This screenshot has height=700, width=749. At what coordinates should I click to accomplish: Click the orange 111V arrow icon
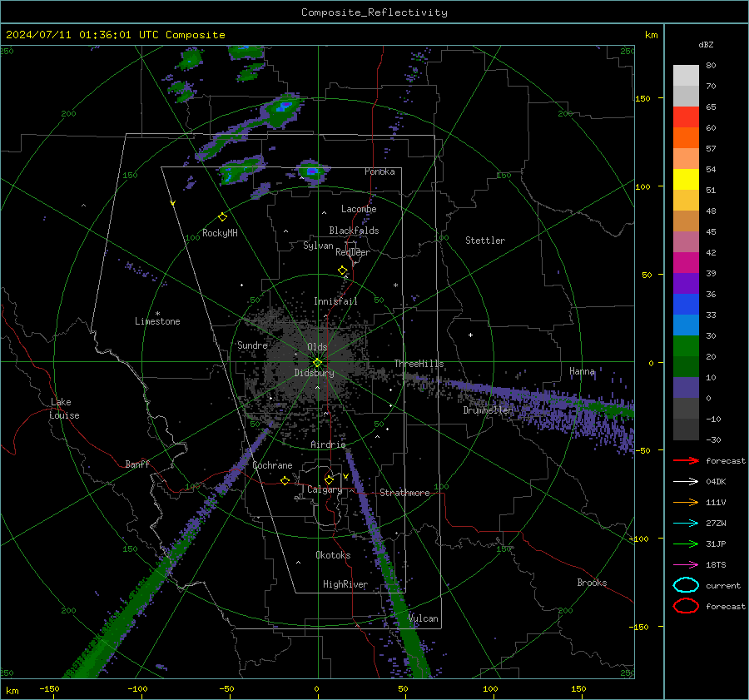686,502
